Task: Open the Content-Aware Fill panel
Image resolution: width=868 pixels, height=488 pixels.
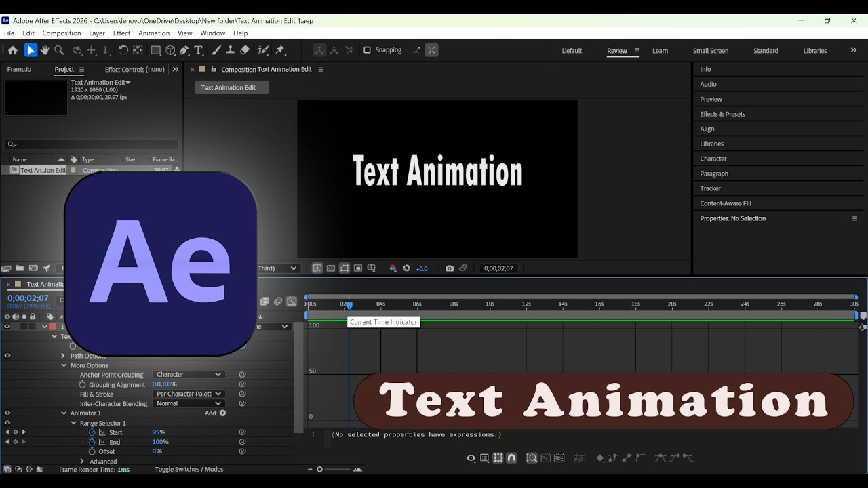Action: click(x=726, y=203)
